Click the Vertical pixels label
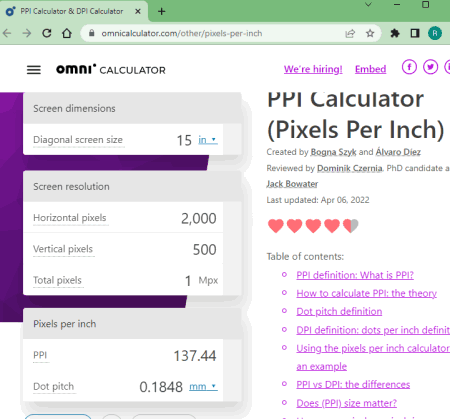This screenshot has height=419, width=450. (x=63, y=249)
